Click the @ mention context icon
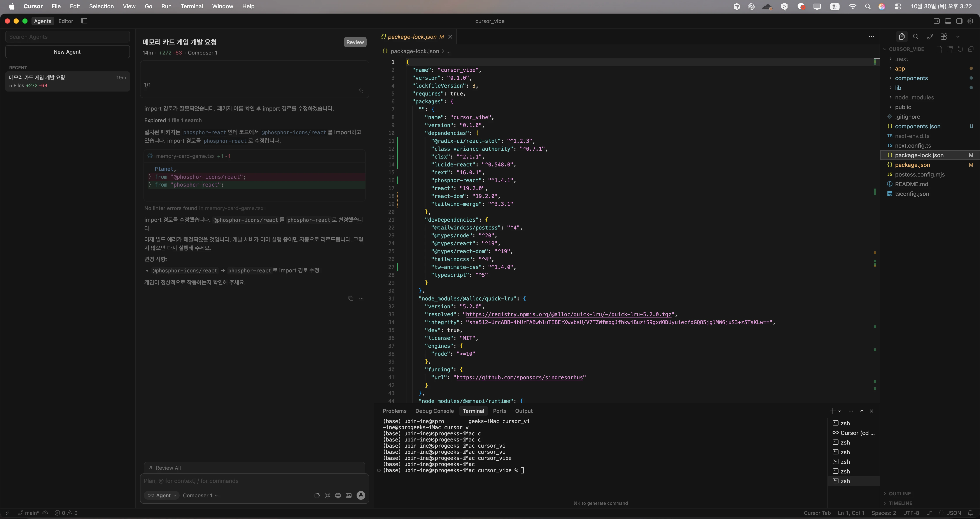This screenshot has width=980, height=519. coord(327,495)
